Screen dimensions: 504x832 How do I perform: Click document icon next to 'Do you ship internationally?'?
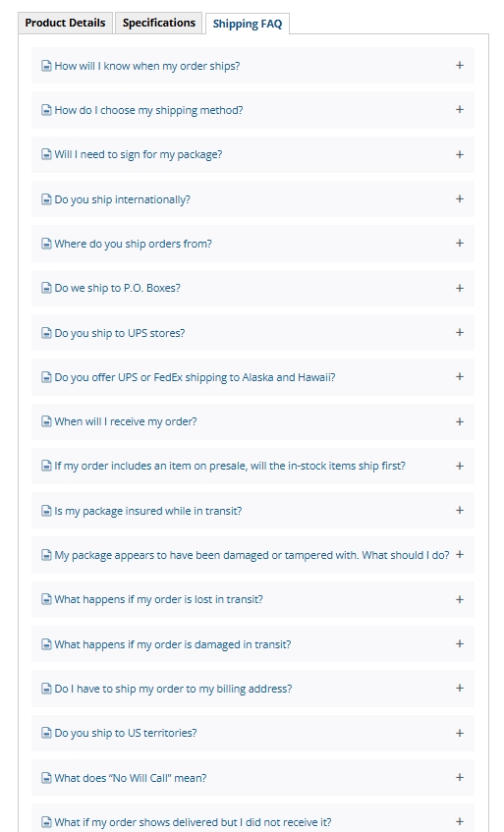coord(47,199)
